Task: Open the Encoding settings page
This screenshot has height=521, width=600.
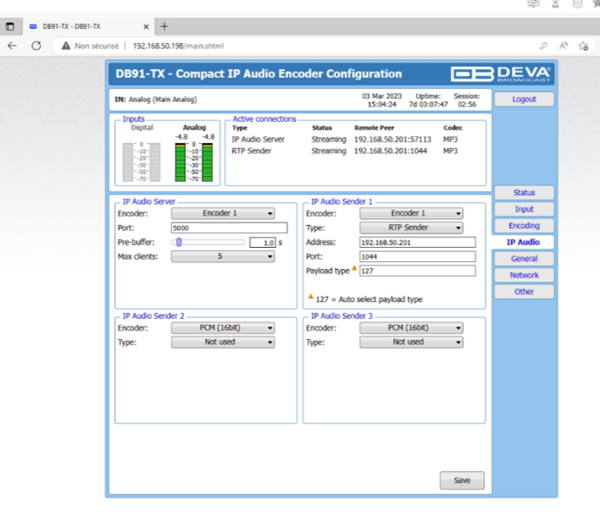Action: (524, 225)
